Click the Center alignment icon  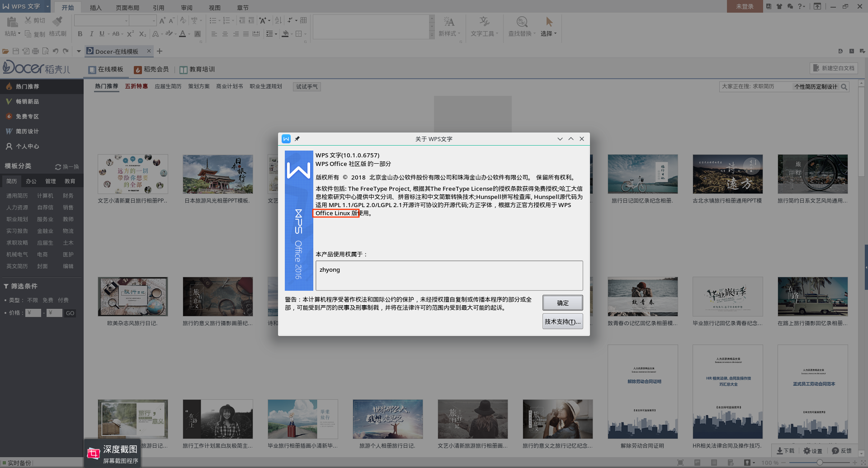pyautogui.click(x=225, y=34)
